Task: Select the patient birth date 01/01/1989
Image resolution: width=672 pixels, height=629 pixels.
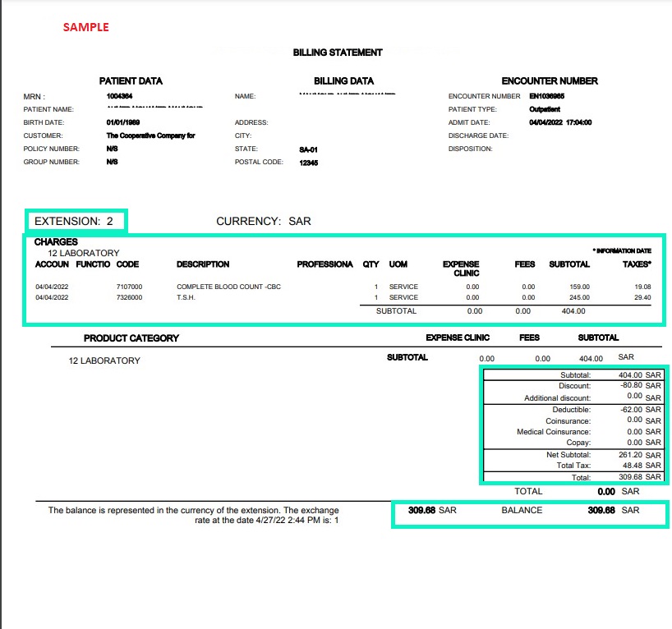Action: click(x=125, y=122)
